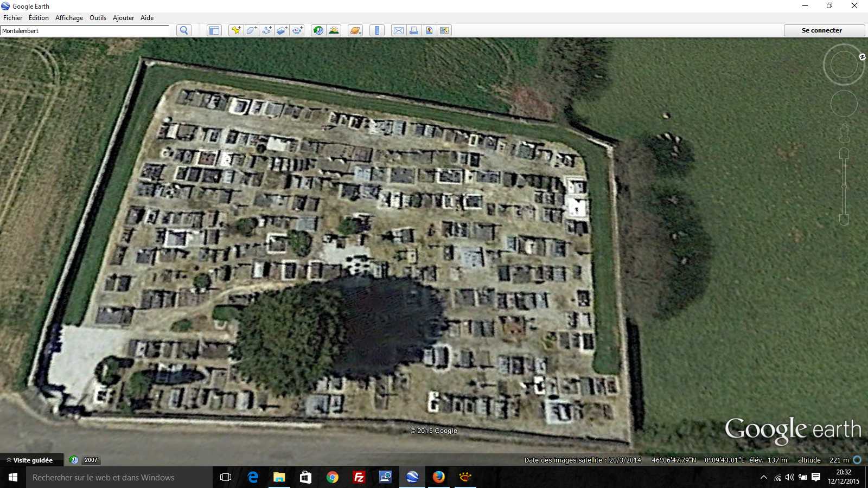Click the 2007 historical imagery button

pos(91,460)
